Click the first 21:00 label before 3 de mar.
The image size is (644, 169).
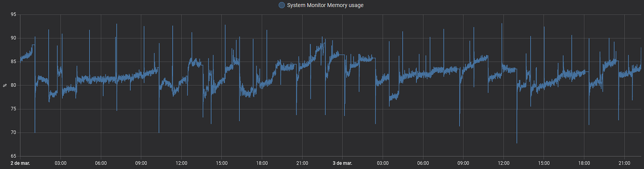pos(302,163)
